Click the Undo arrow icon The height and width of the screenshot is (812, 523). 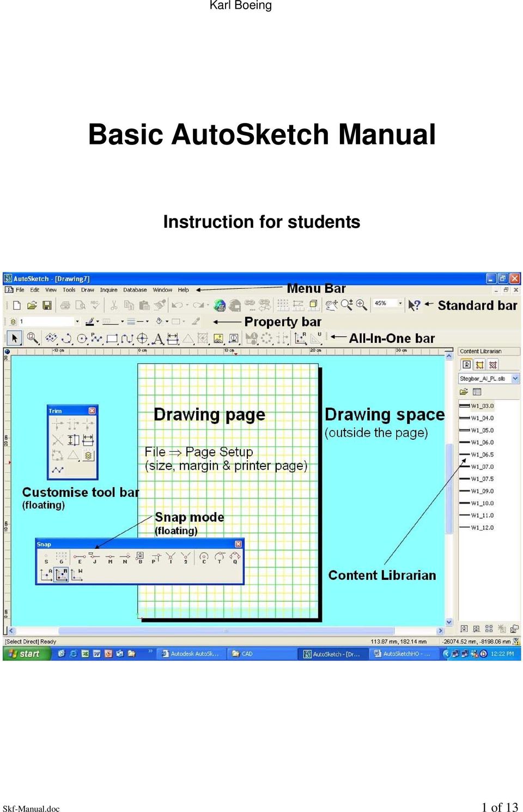tap(177, 306)
